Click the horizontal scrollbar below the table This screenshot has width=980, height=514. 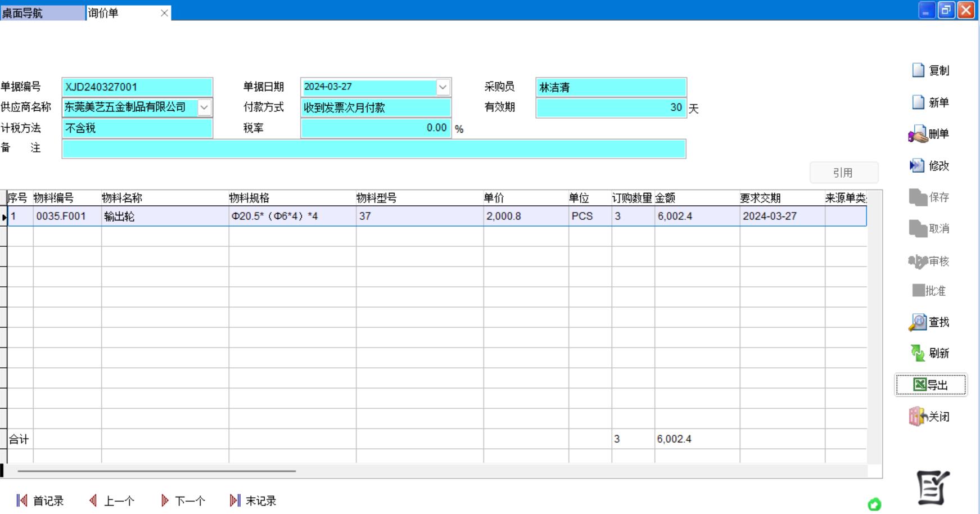pos(157,471)
